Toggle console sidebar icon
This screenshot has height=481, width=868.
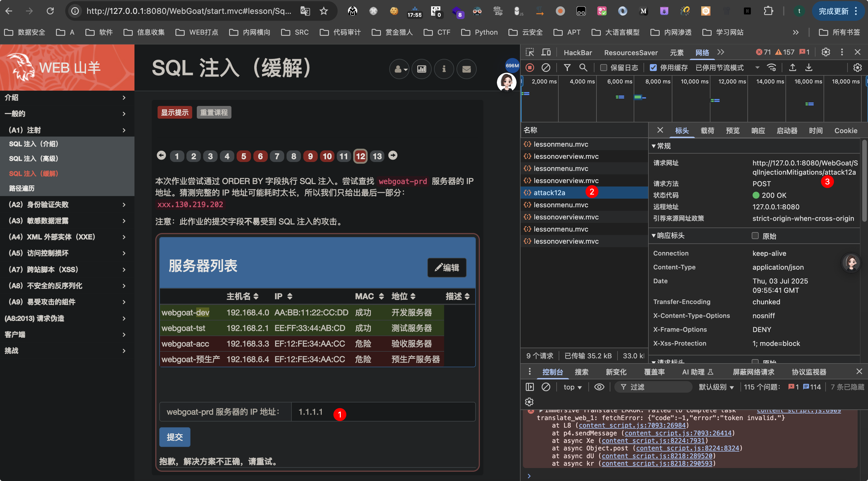coord(530,387)
